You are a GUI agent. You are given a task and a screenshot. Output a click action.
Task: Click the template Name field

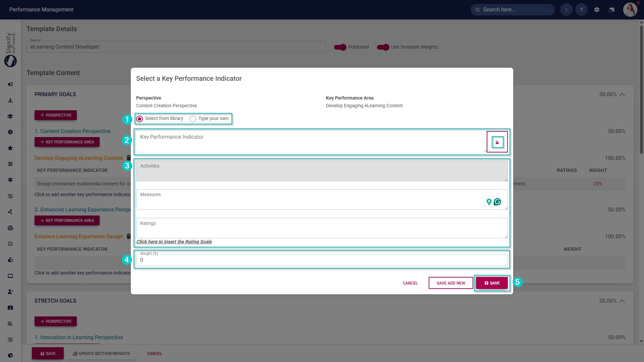(x=176, y=47)
